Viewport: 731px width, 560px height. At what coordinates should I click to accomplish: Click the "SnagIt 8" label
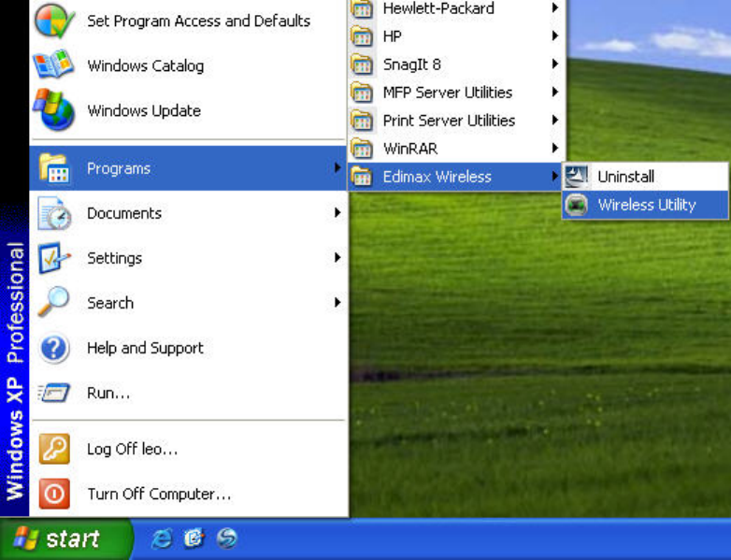point(411,65)
